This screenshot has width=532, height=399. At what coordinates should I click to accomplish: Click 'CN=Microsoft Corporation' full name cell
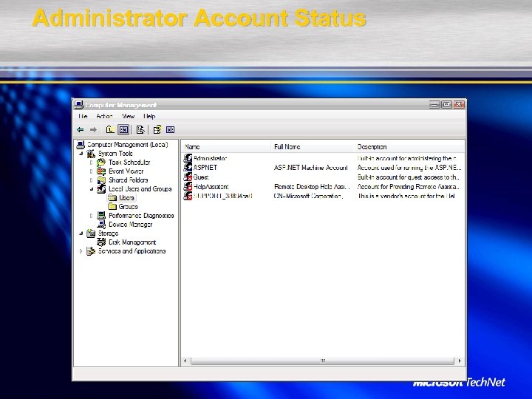point(308,196)
